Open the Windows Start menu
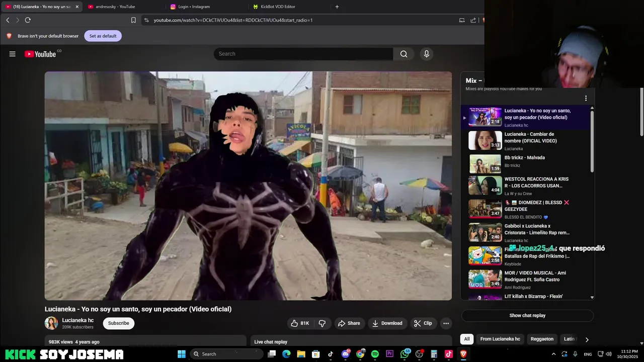Screen dimensions: 644x362 point(182,354)
